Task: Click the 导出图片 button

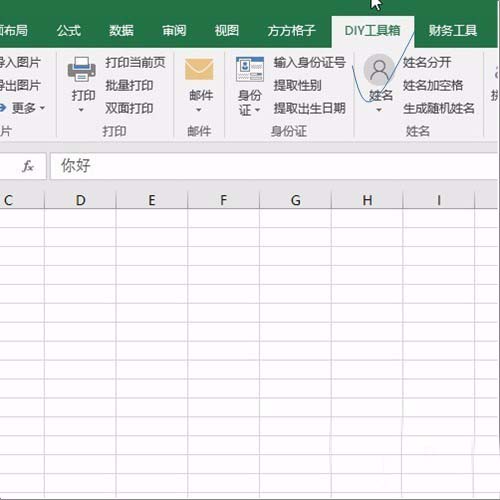Action: pyautogui.click(x=20, y=86)
